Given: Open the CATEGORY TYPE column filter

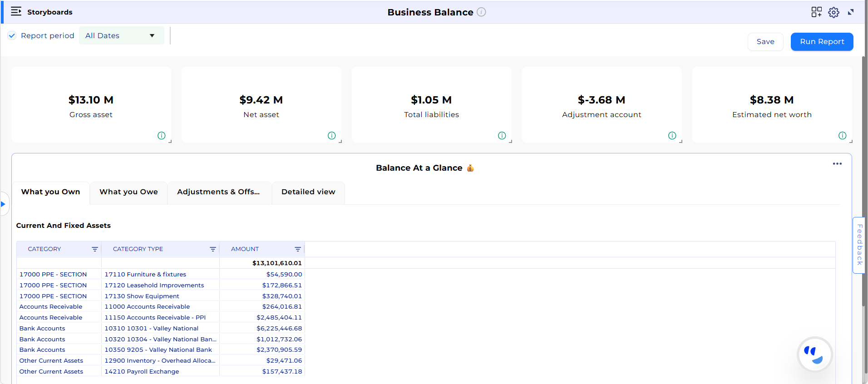Looking at the screenshot, I should 212,249.
